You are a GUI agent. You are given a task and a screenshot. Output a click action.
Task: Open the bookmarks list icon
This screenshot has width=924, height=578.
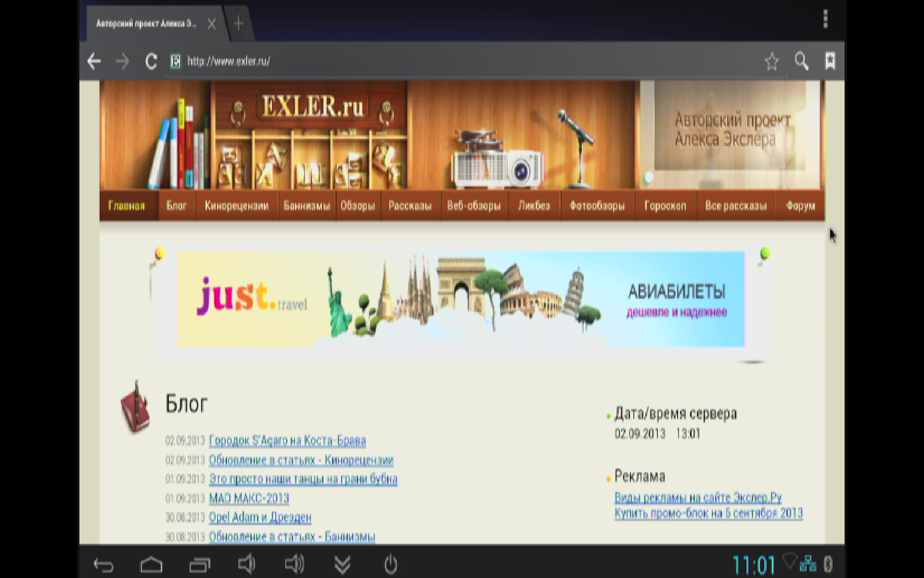coord(830,61)
